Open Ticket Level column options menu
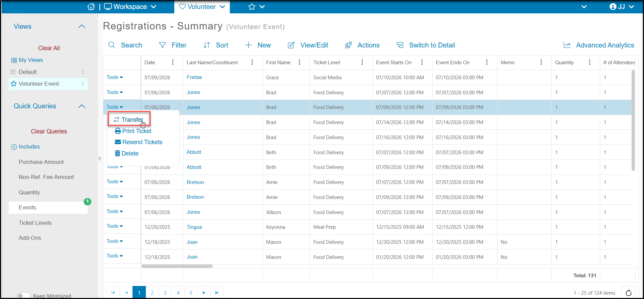 [362, 62]
